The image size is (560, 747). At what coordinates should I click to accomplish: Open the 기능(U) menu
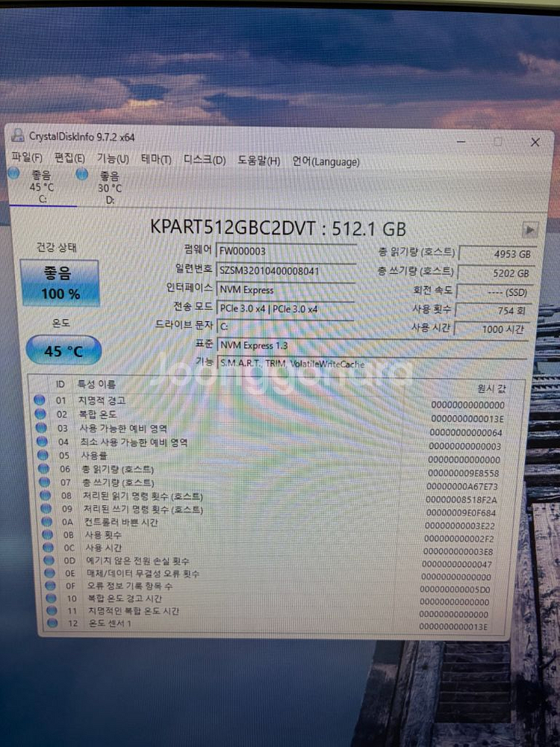[113, 158]
